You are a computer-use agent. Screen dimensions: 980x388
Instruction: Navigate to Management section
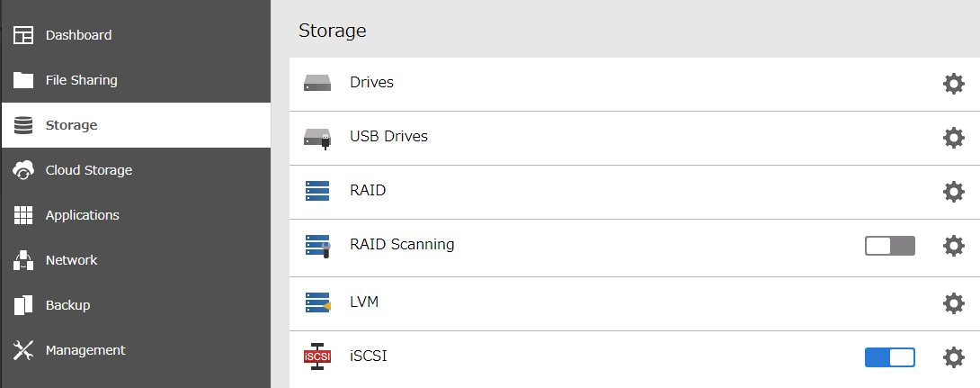(85, 350)
